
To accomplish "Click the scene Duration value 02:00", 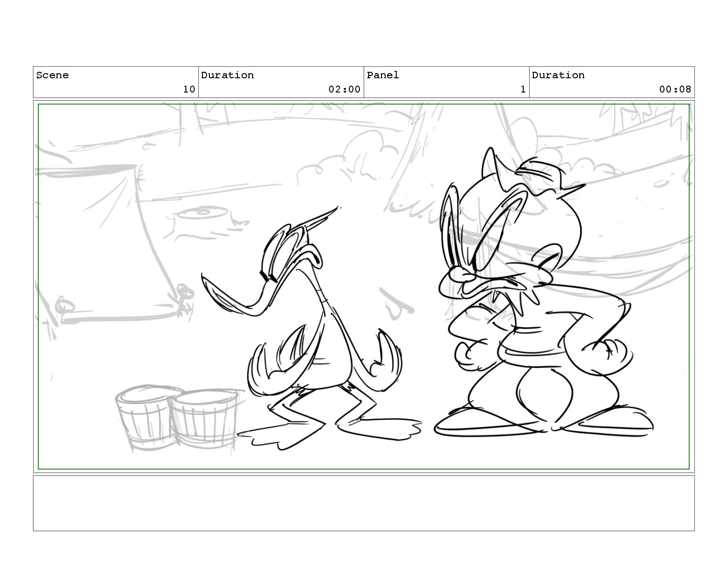I will (x=344, y=89).
